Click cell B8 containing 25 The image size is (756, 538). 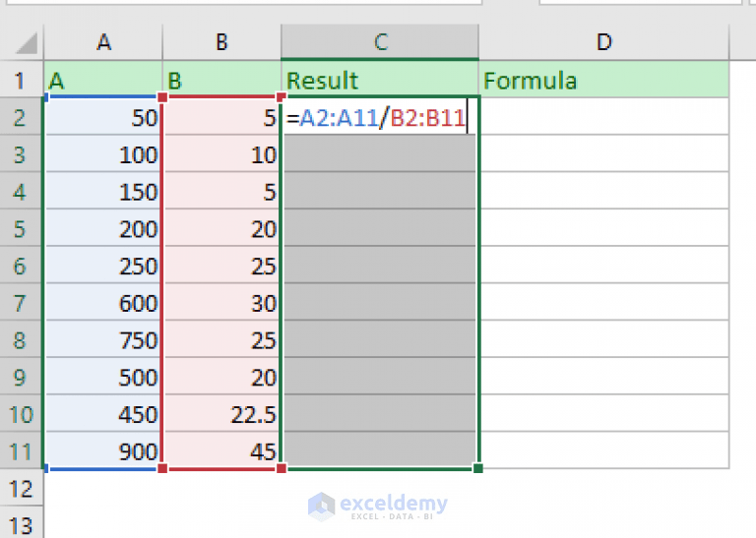pyautogui.click(x=221, y=339)
